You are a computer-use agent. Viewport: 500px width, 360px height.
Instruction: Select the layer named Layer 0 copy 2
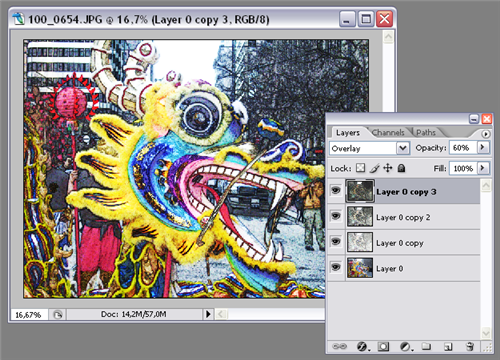click(x=403, y=217)
